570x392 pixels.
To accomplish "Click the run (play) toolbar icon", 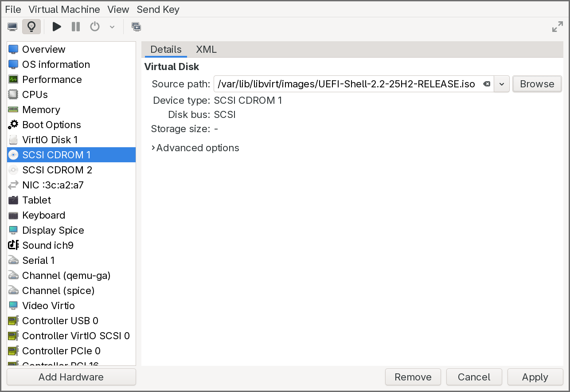I will (x=57, y=26).
